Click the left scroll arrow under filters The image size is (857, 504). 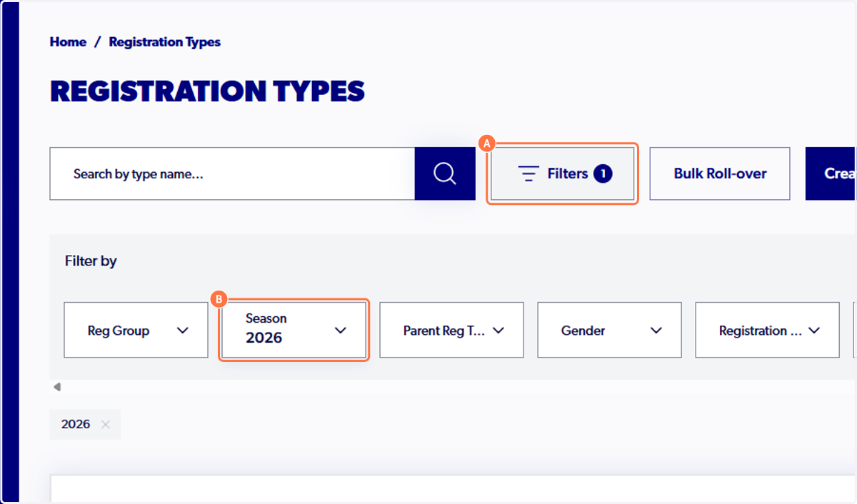click(57, 387)
